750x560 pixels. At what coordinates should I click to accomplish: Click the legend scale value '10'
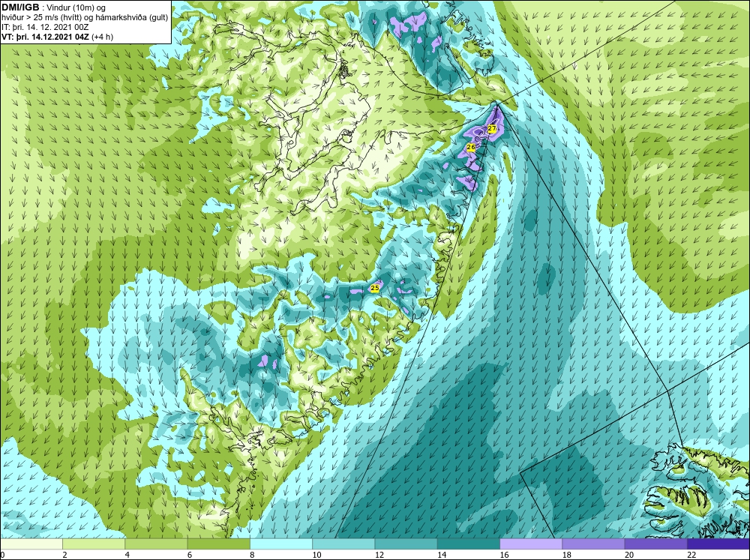[316, 555]
